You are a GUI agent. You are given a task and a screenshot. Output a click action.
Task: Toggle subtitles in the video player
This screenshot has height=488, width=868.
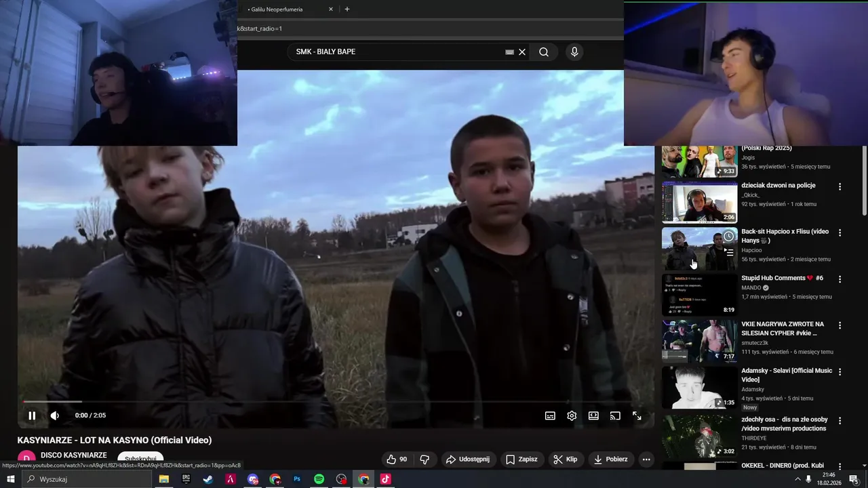[x=550, y=415]
